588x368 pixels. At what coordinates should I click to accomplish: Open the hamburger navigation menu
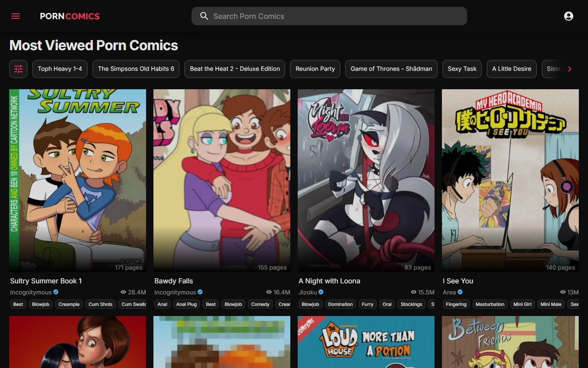[15, 16]
